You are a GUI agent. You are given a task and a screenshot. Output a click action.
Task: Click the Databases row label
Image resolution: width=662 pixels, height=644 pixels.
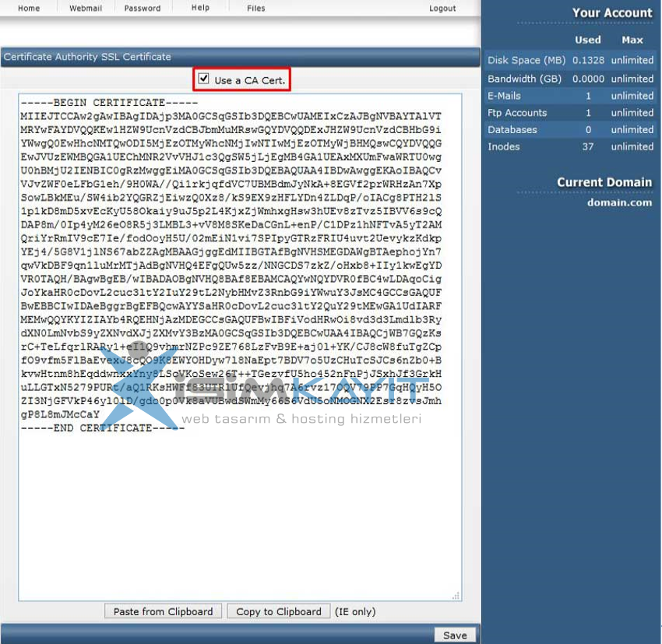click(512, 129)
